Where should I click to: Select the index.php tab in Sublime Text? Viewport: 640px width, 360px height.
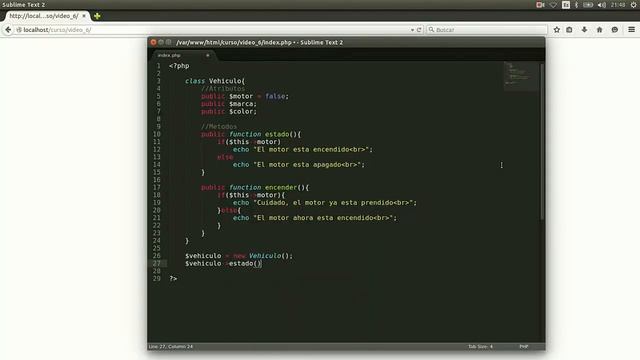(x=183, y=55)
